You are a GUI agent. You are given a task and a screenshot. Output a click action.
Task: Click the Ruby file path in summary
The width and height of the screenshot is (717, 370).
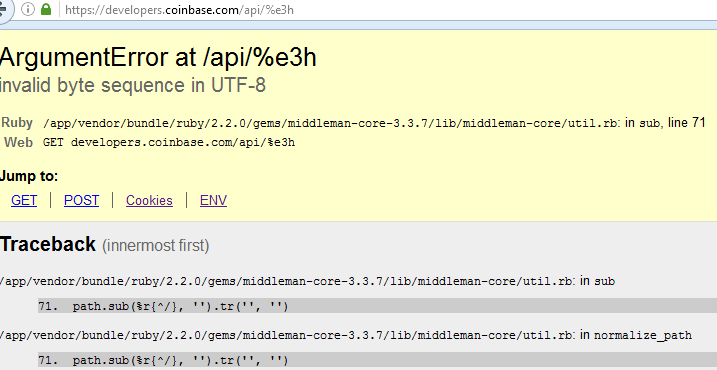click(332, 123)
